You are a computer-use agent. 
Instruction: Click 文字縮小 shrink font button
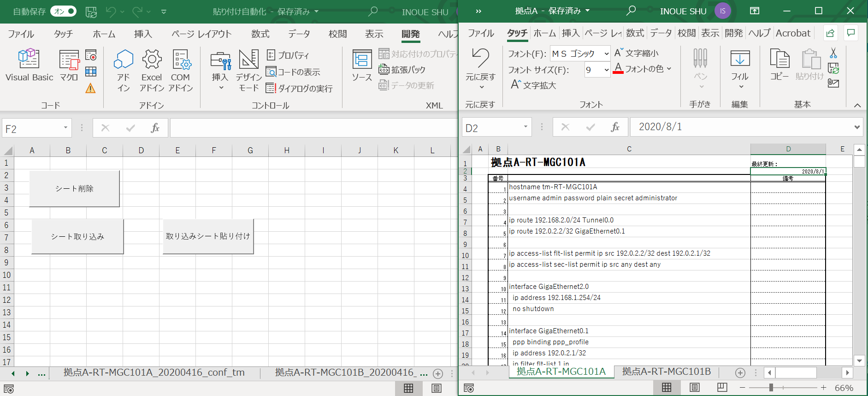click(x=637, y=53)
